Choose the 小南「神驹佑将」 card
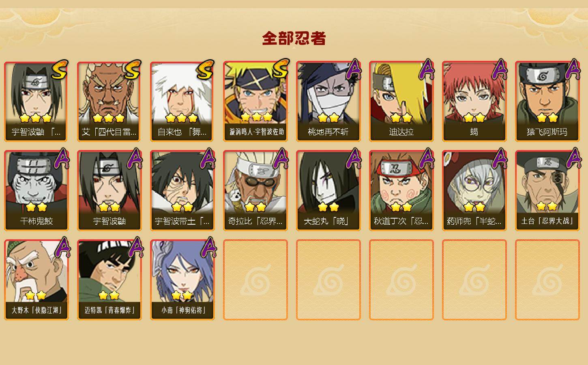 [182, 280]
